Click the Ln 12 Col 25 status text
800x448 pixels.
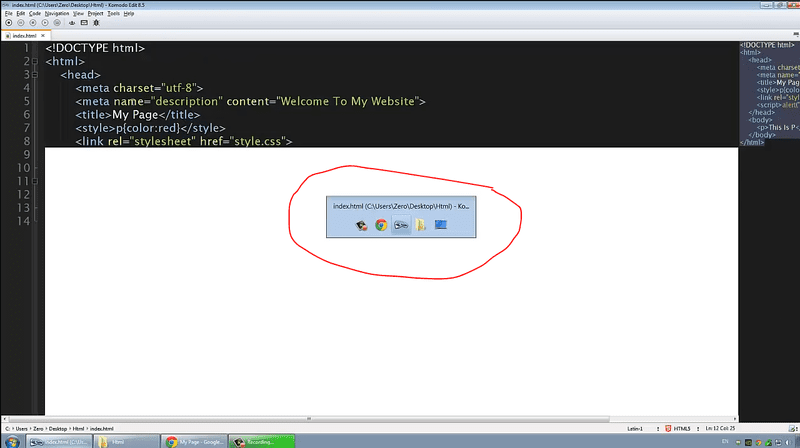pyautogui.click(x=720, y=429)
